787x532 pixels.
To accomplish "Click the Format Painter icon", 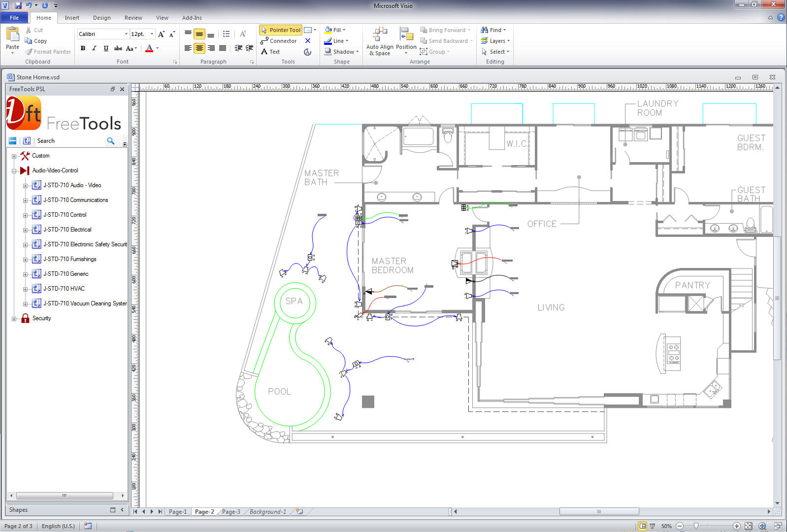I will coord(29,52).
